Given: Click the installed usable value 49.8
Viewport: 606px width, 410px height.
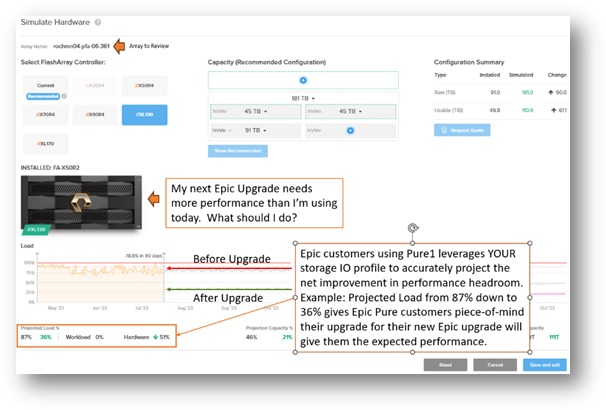Looking at the screenshot, I should click(x=495, y=110).
